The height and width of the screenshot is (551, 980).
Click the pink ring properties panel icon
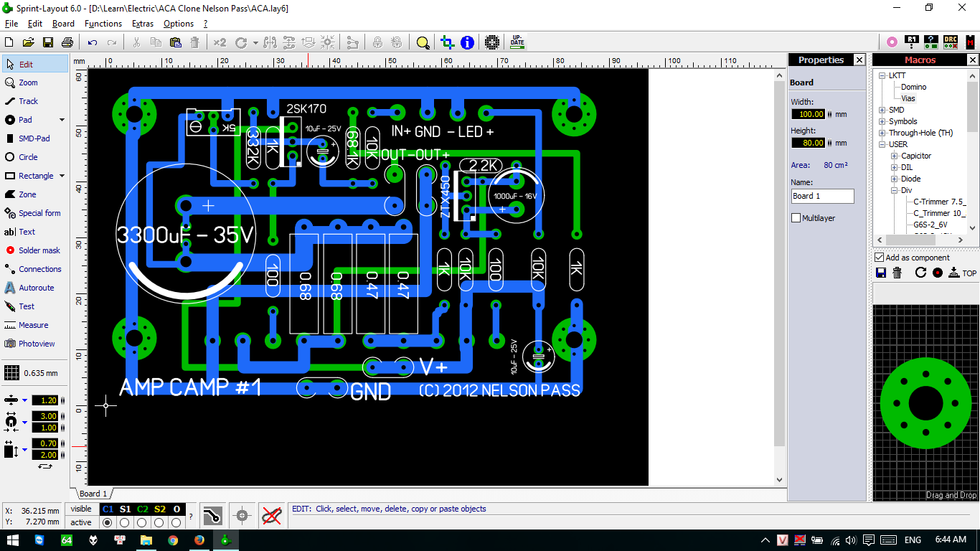coord(892,42)
